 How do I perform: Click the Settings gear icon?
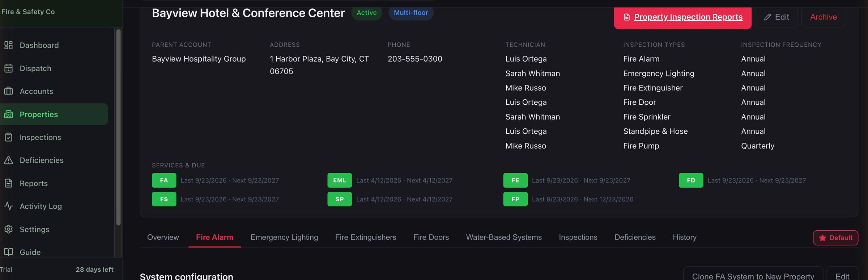8,229
